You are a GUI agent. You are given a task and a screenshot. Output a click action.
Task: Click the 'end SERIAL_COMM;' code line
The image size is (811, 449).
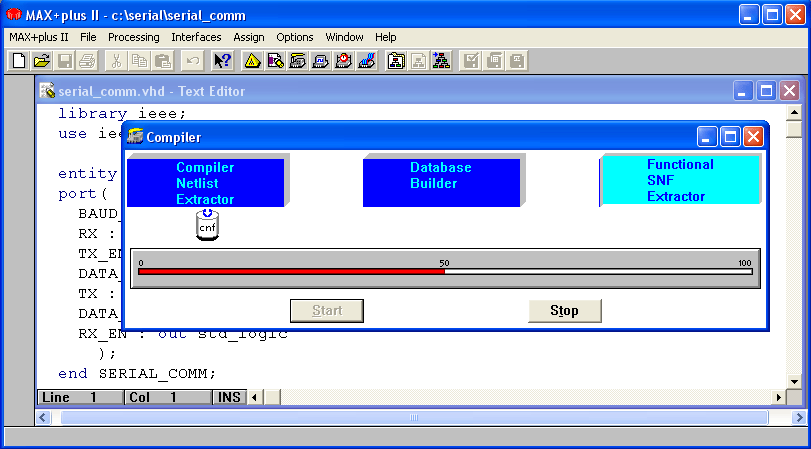(137, 373)
